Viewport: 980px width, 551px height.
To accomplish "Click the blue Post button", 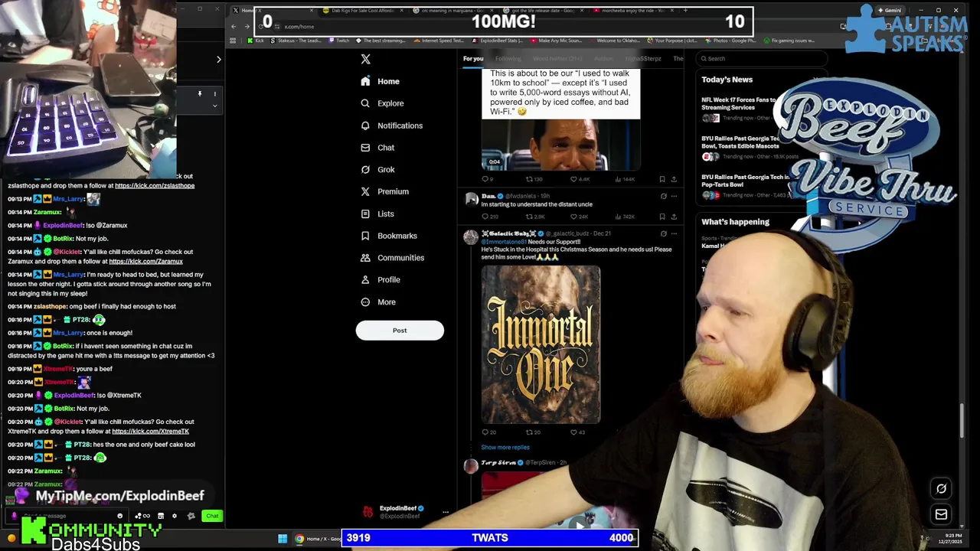I will [x=400, y=331].
